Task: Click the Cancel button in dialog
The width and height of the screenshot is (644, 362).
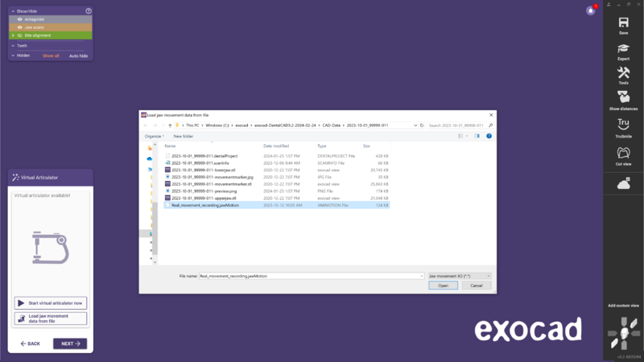Action: [477, 286]
